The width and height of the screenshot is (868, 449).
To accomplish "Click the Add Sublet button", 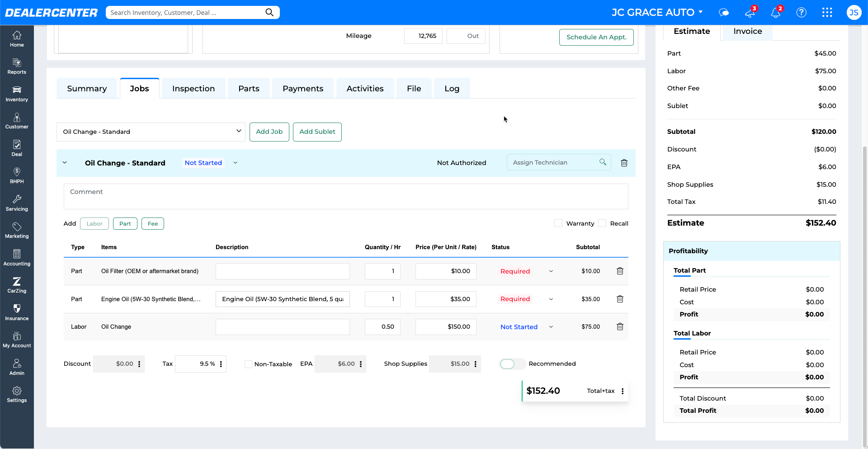I will (317, 132).
